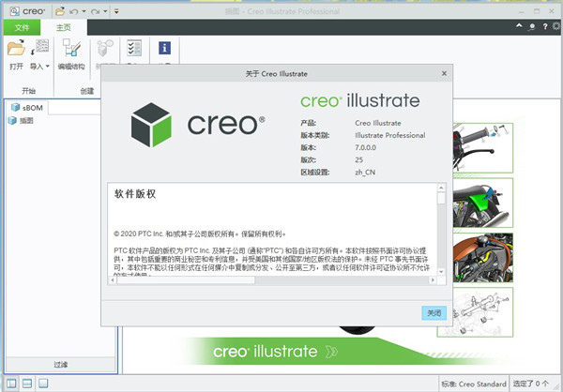Click the license text vertical scrollbar
This screenshot has width=563, height=392.
[441, 234]
